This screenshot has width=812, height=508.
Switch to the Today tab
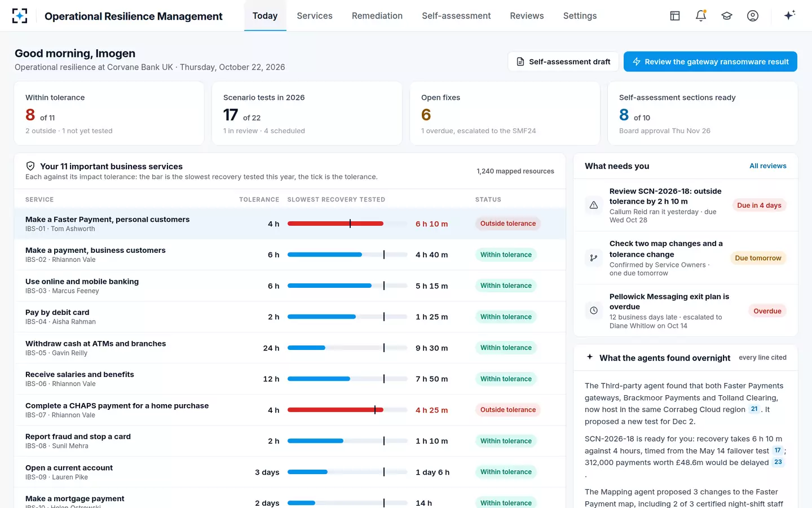(x=265, y=16)
